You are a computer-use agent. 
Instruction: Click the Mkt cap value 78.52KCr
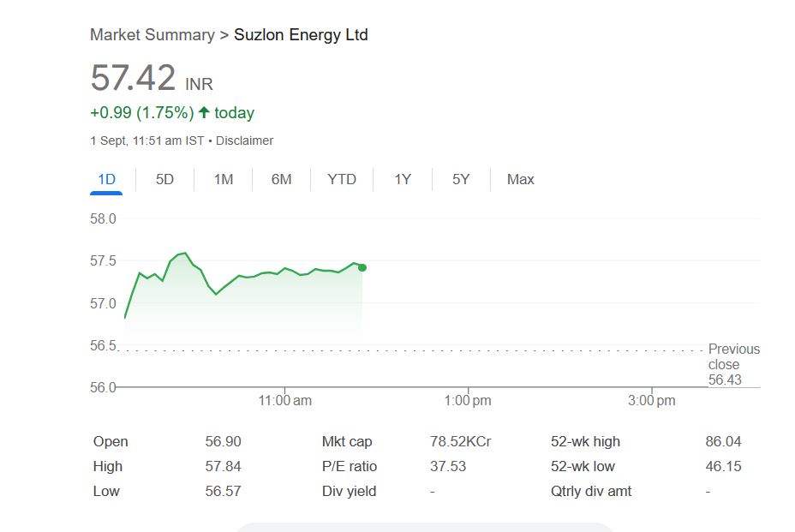460,442
